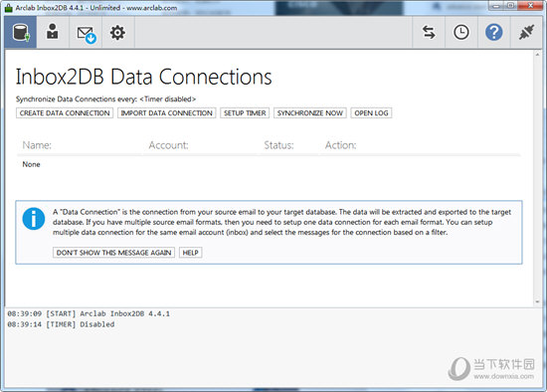Select the None row in list
The width and height of the screenshot is (547, 392).
coord(269,164)
